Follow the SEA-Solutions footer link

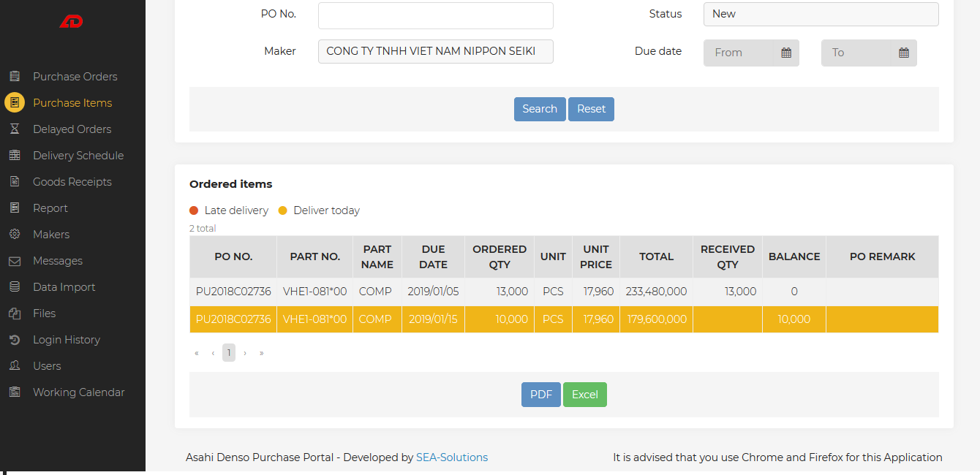[451, 457]
